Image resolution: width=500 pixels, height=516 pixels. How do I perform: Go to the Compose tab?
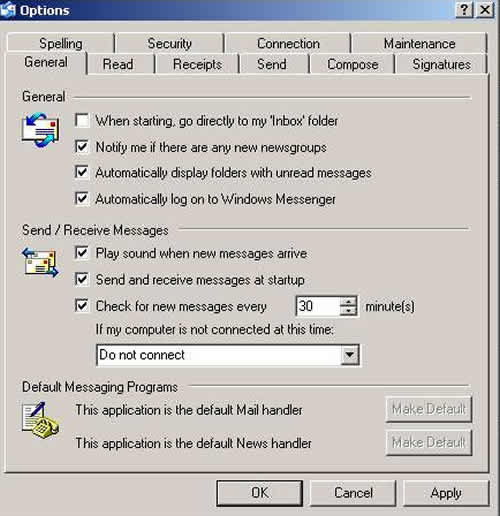click(352, 64)
